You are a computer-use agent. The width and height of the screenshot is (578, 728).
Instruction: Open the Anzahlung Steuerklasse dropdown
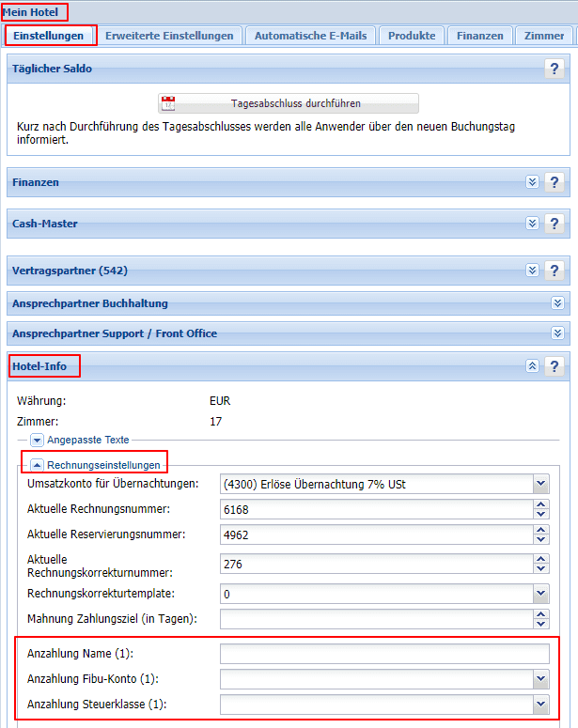pos(540,704)
